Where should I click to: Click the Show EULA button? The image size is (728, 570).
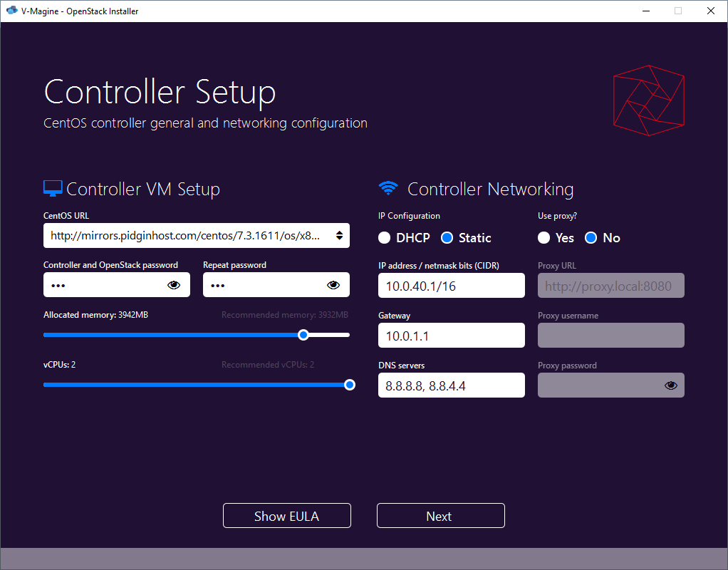click(286, 515)
